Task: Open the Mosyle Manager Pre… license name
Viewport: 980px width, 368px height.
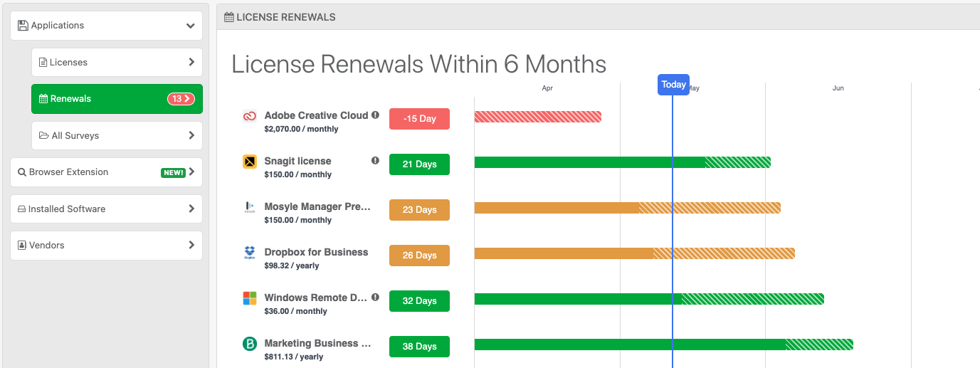Action: click(317, 206)
